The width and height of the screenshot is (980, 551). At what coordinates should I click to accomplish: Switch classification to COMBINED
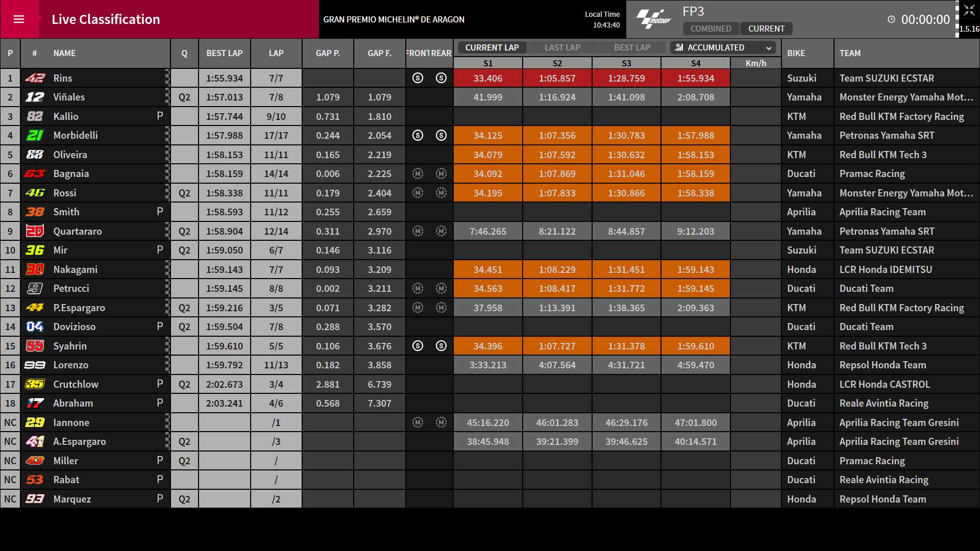pos(710,29)
